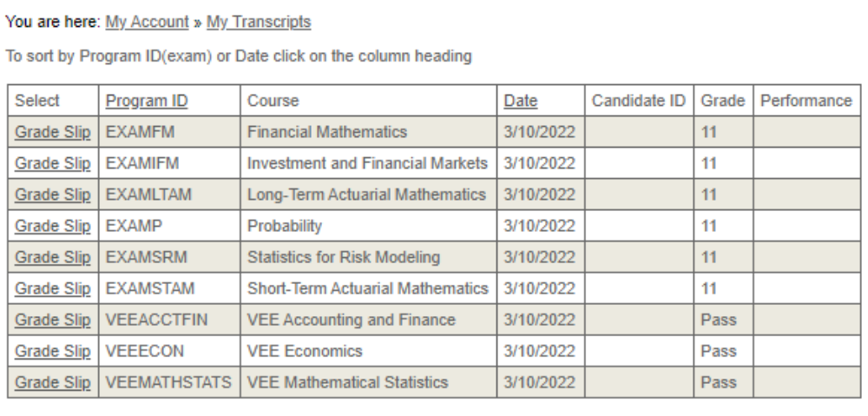This screenshot has width=868, height=416.
Task: Select the VEE Economics course cell
Action: click(x=305, y=351)
